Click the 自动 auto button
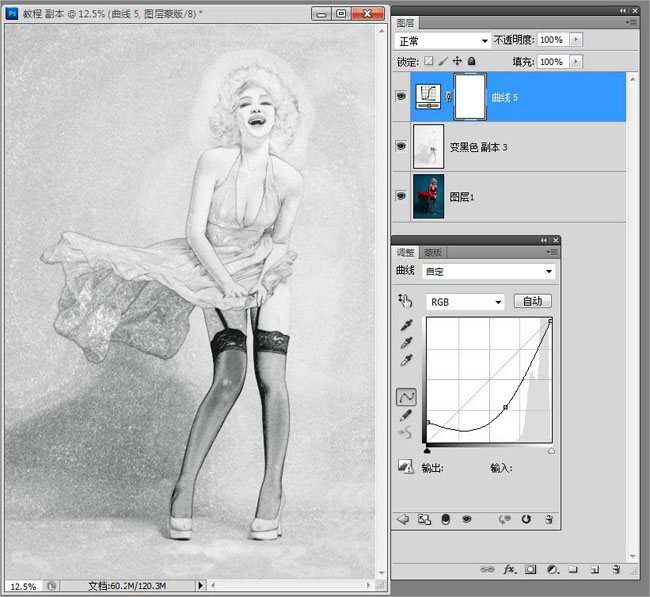The image size is (650, 597). tap(533, 301)
